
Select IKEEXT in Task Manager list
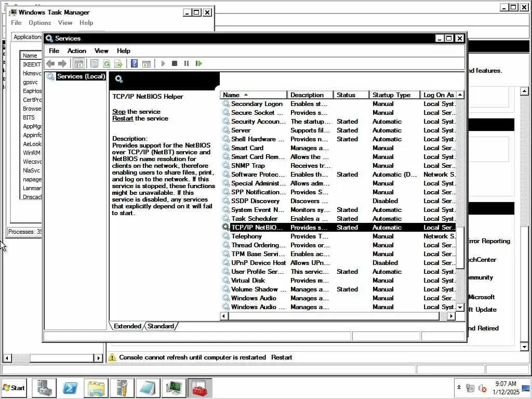point(32,64)
